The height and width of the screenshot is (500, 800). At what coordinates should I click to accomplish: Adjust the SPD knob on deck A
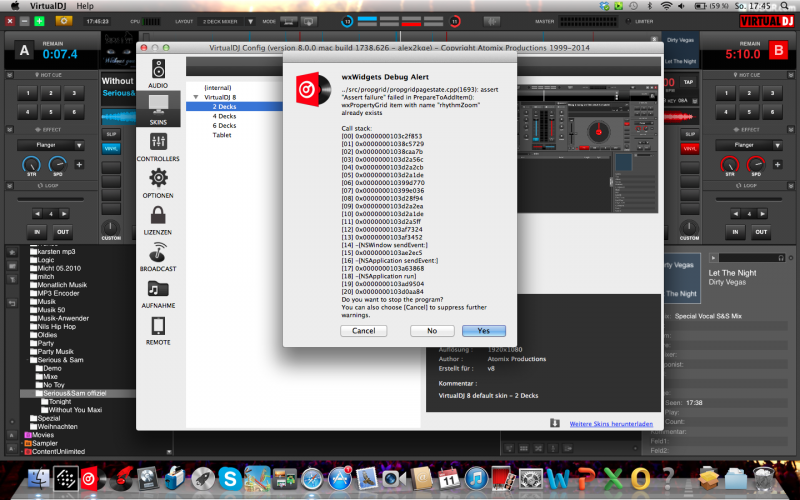click(58, 165)
